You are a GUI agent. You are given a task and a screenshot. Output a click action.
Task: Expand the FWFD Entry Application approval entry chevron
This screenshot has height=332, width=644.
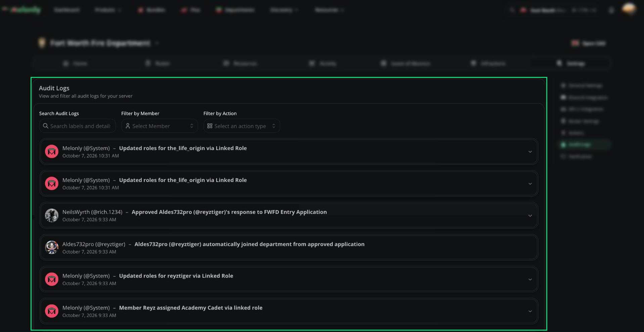click(530, 216)
